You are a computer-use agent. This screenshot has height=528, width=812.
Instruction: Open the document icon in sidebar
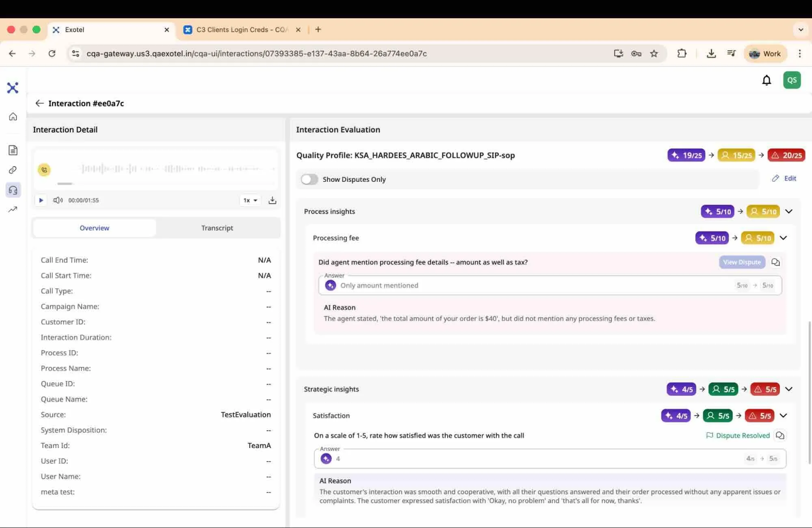(x=13, y=150)
